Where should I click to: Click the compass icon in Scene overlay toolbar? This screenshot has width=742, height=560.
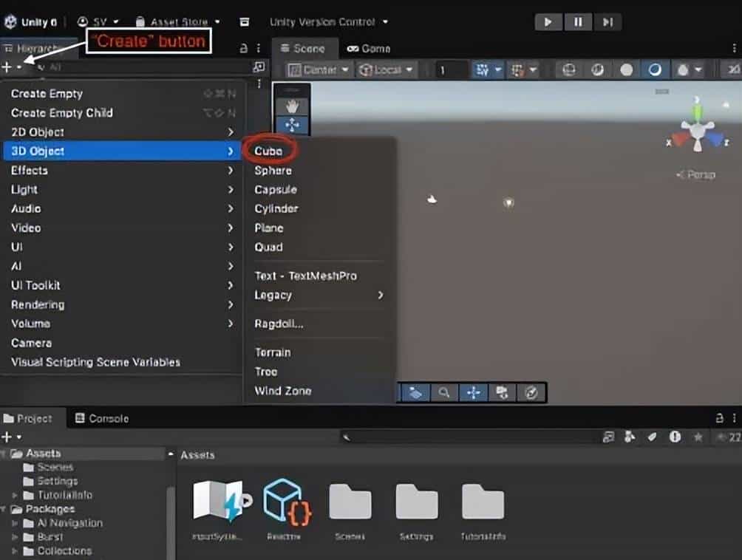[x=531, y=392]
